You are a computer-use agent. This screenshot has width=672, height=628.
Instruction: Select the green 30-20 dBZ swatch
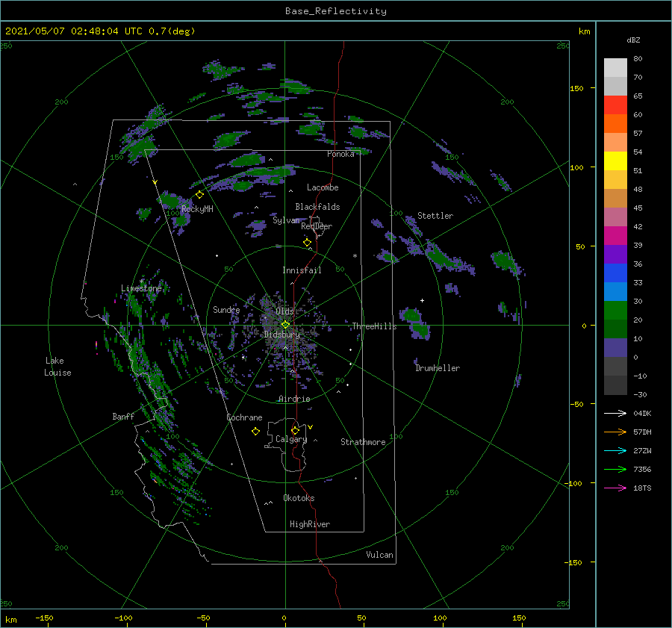tap(615, 310)
